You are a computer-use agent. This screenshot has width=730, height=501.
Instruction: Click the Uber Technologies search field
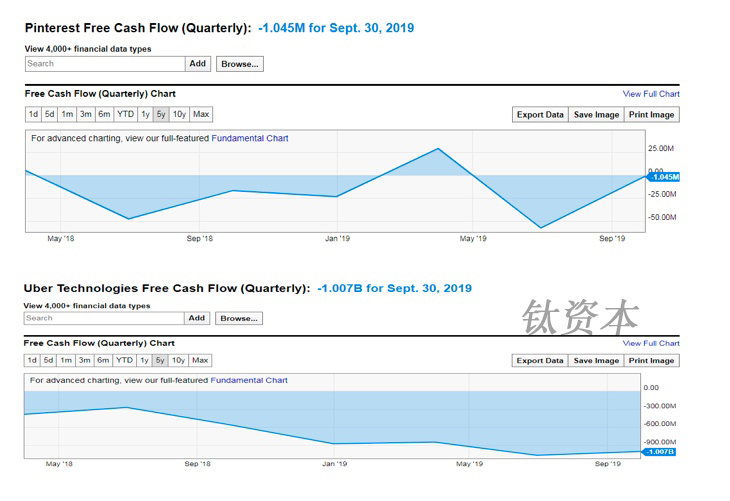(104, 318)
